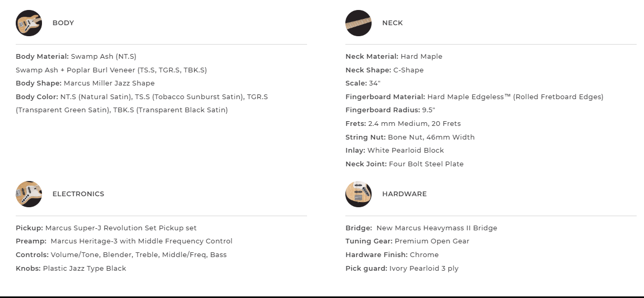Click the Neck Material label
This screenshot has height=298, width=644.
pyautogui.click(x=372, y=57)
